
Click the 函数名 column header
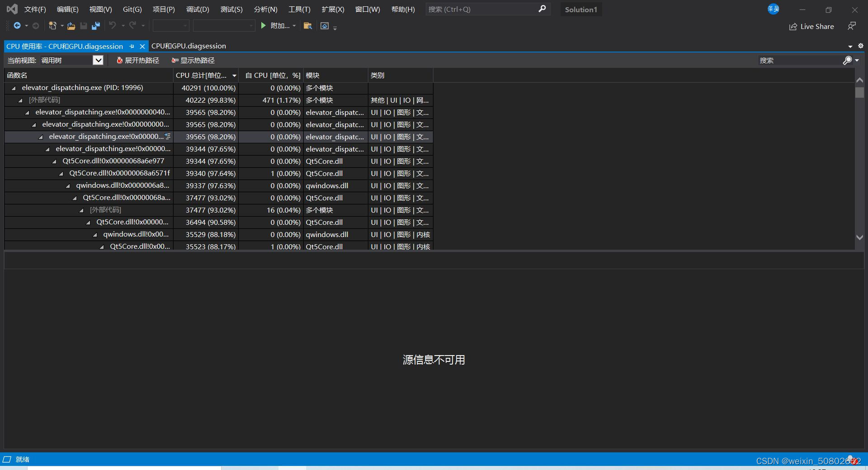(89, 76)
